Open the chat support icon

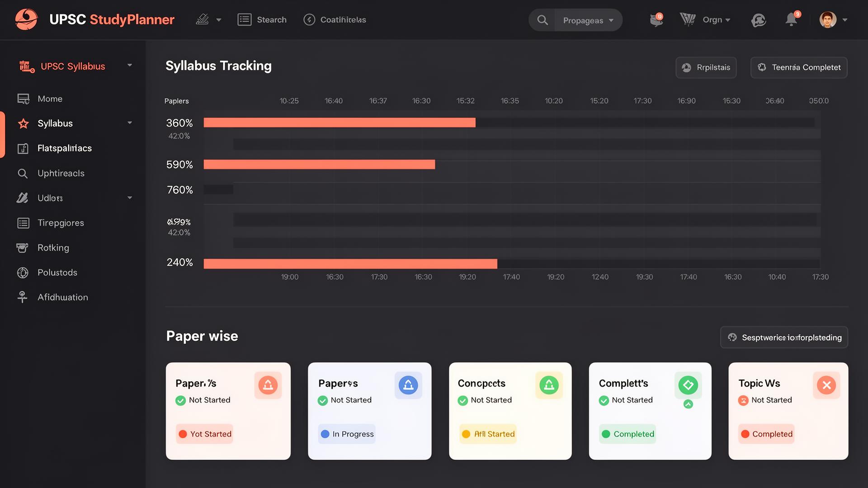tap(759, 20)
